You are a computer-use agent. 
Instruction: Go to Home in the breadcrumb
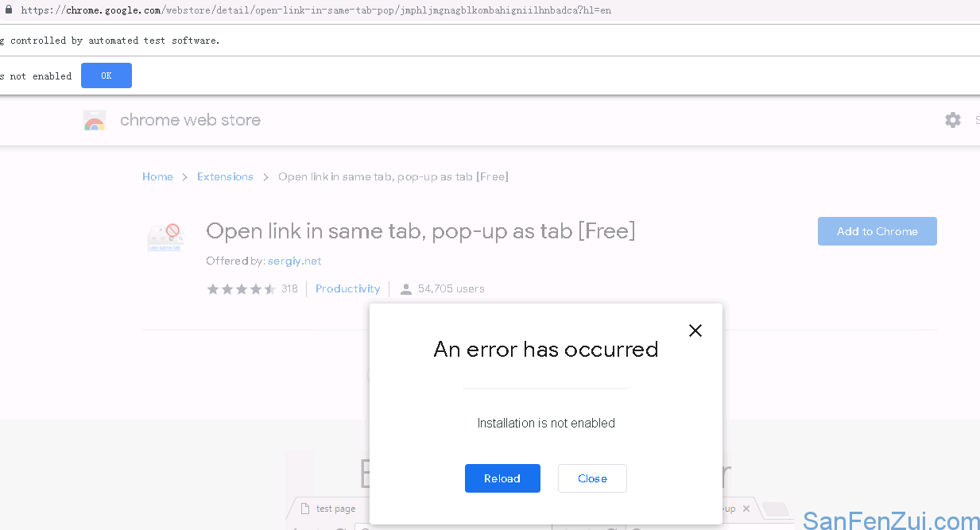point(157,176)
